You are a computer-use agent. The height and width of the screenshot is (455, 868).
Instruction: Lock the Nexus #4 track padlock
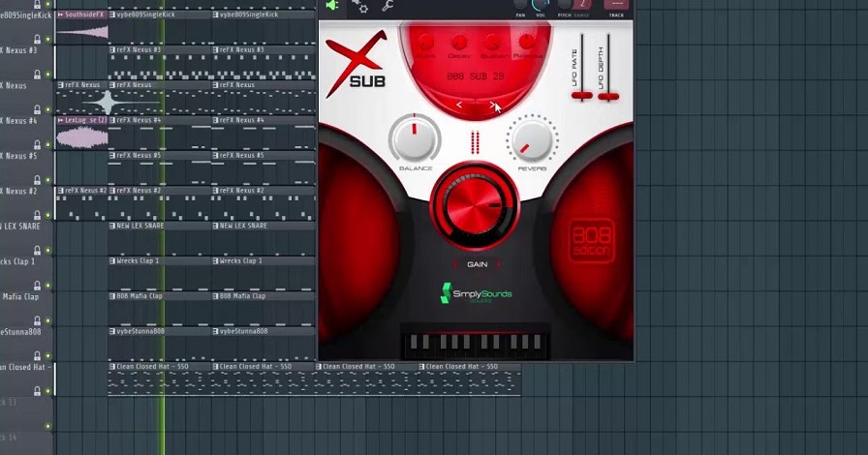pyautogui.click(x=37, y=144)
